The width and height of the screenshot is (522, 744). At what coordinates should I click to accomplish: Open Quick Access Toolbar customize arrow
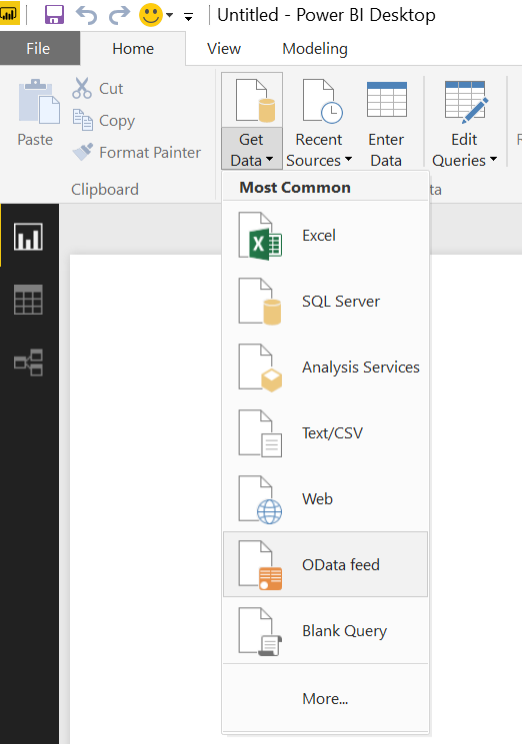(x=188, y=18)
